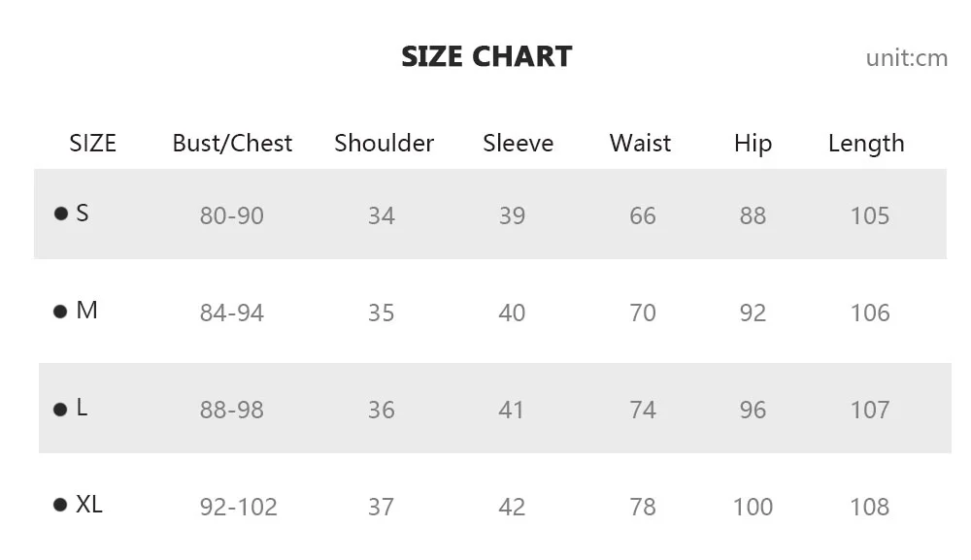Click the length value 105
Screen dimensions: 971x560
coord(870,216)
